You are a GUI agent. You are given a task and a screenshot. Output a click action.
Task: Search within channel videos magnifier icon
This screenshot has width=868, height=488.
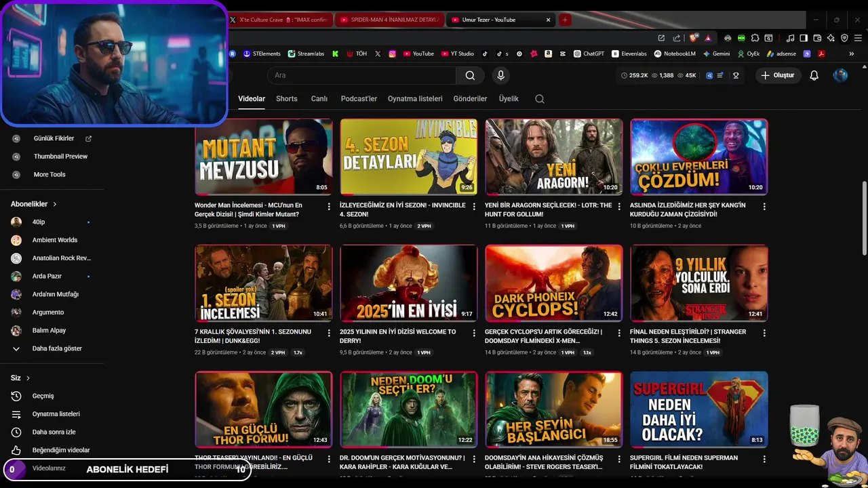point(540,99)
